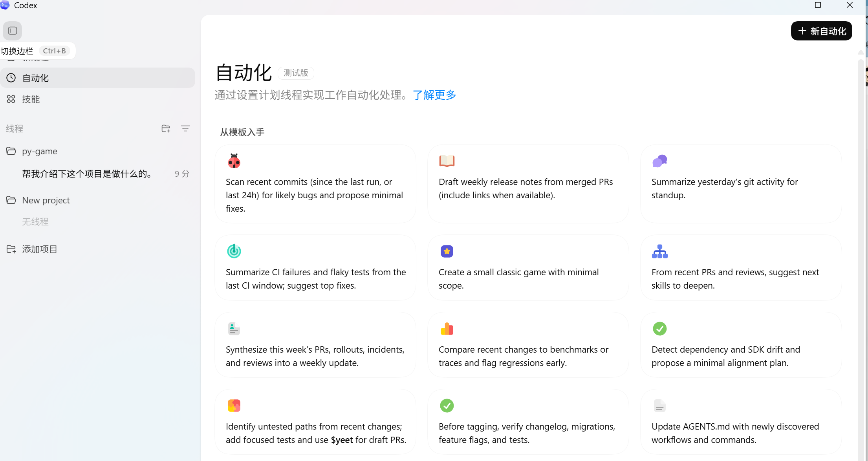Open the 了解更多 link

pyautogui.click(x=434, y=95)
